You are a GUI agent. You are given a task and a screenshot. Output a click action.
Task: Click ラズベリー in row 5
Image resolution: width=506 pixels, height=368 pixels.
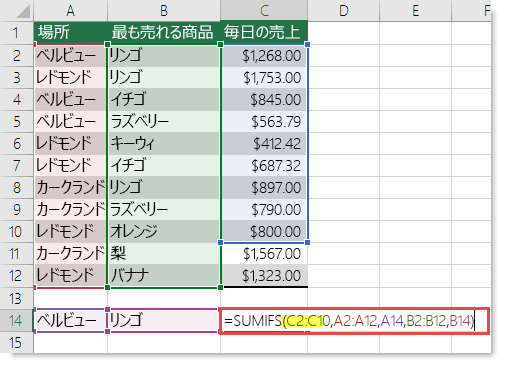[x=164, y=121]
